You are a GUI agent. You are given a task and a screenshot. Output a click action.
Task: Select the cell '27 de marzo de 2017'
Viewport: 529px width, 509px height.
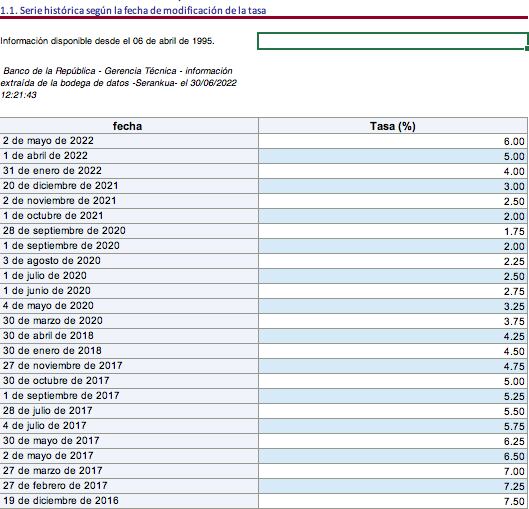click(129, 471)
